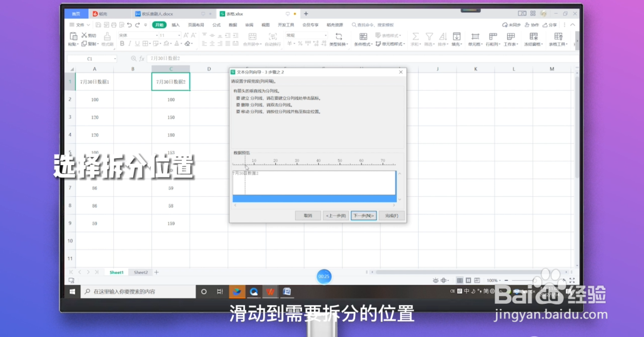The height and width of the screenshot is (337, 644).
Task: Click the Sort (排序) icon
Action: coord(443,36)
